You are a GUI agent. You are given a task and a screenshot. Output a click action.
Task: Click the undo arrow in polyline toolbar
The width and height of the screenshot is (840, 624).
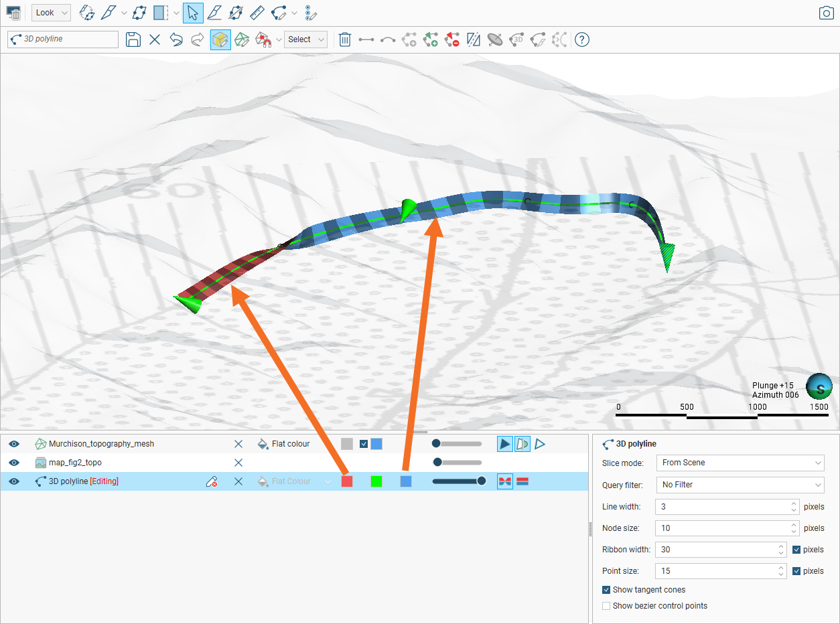point(176,40)
